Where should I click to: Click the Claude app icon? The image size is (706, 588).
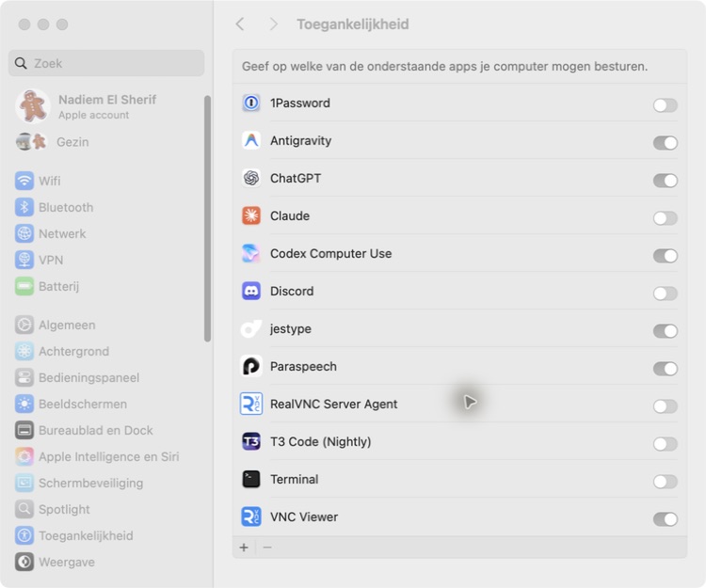pyautogui.click(x=251, y=216)
